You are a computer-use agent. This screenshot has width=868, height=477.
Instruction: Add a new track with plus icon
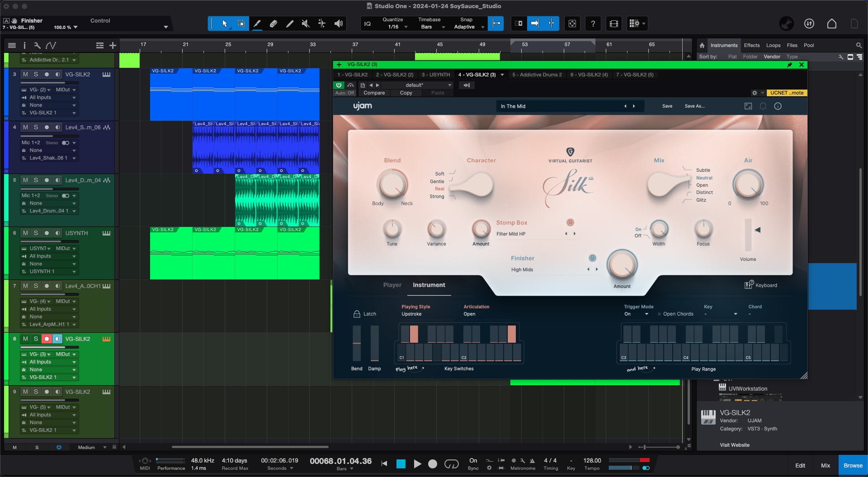point(113,45)
